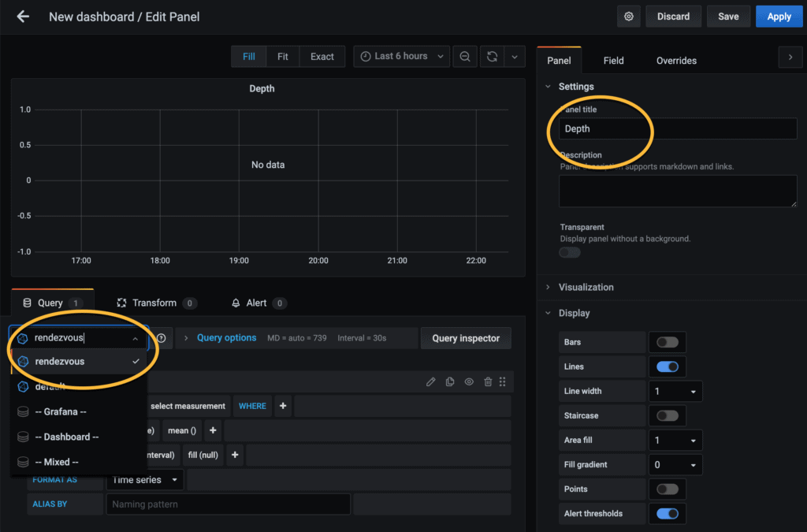The width and height of the screenshot is (807, 532).
Task: Open the Fill gradient dropdown
Action: click(x=675, y=464)
